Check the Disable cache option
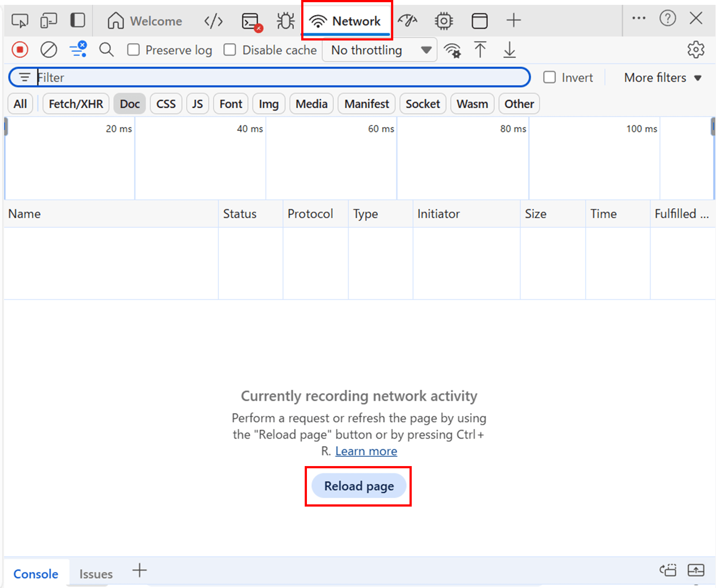Viewport: 716px width, 588px height. [x=230, y=50]
